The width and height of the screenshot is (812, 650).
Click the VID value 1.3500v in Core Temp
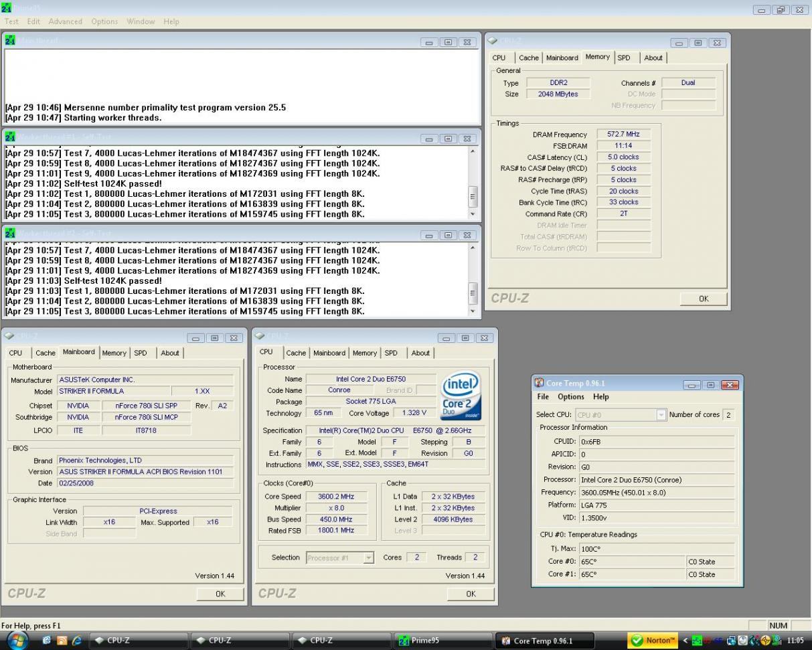point(657,517)
